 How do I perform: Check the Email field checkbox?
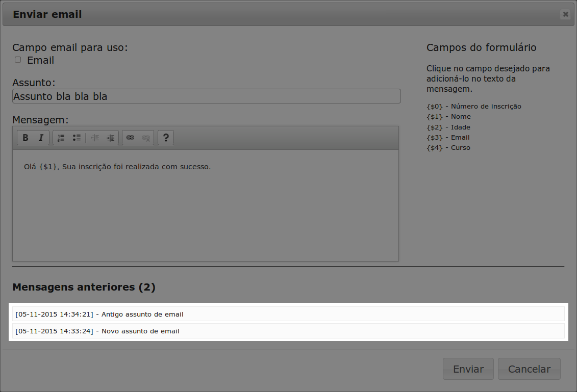[18, 60]
